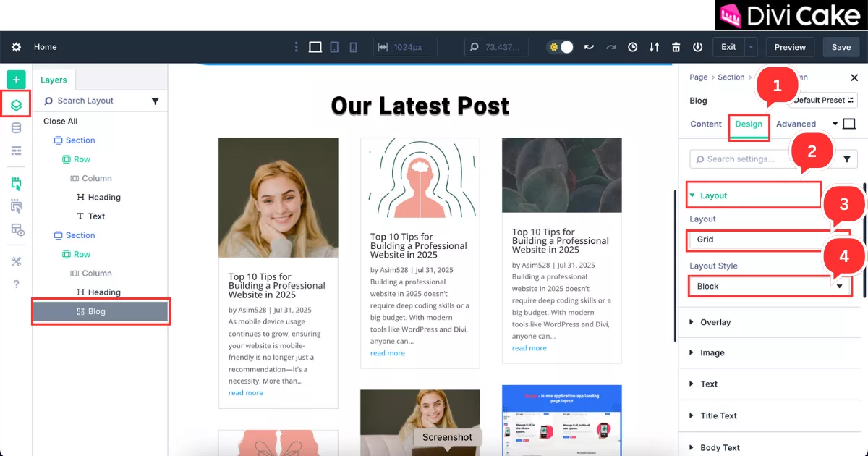Select the Text layer row
The image size is (868, 456).
click(x=91, y=216)
